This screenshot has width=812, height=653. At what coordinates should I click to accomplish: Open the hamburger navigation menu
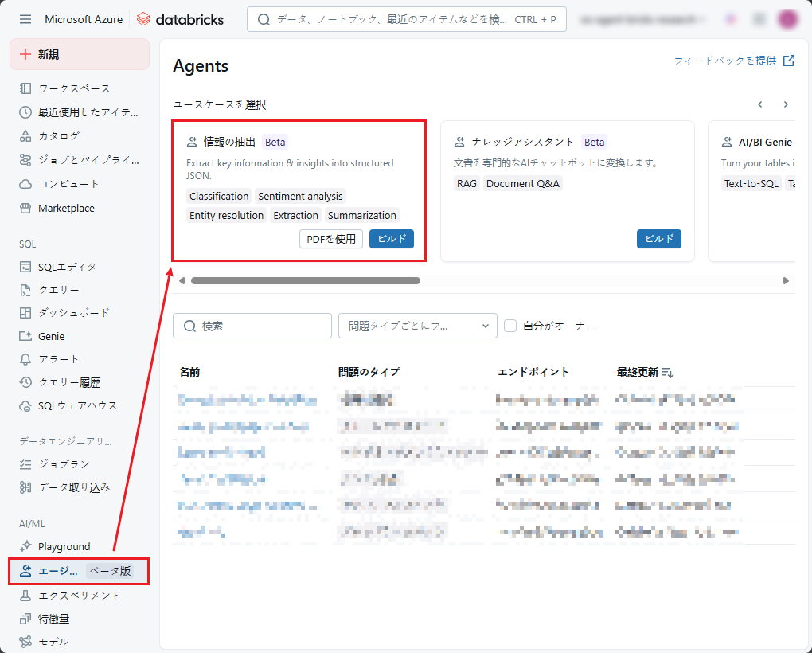click(25, 19)
